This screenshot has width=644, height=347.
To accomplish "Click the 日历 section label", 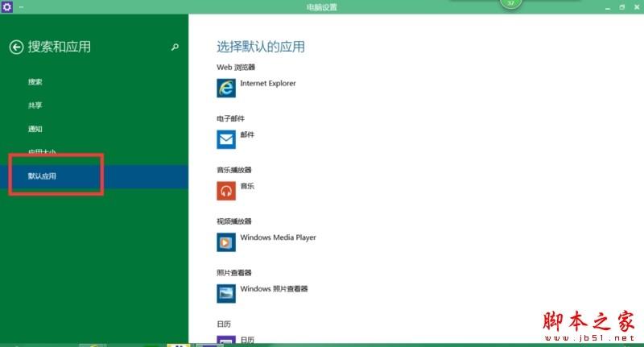I will coord(224,324).
